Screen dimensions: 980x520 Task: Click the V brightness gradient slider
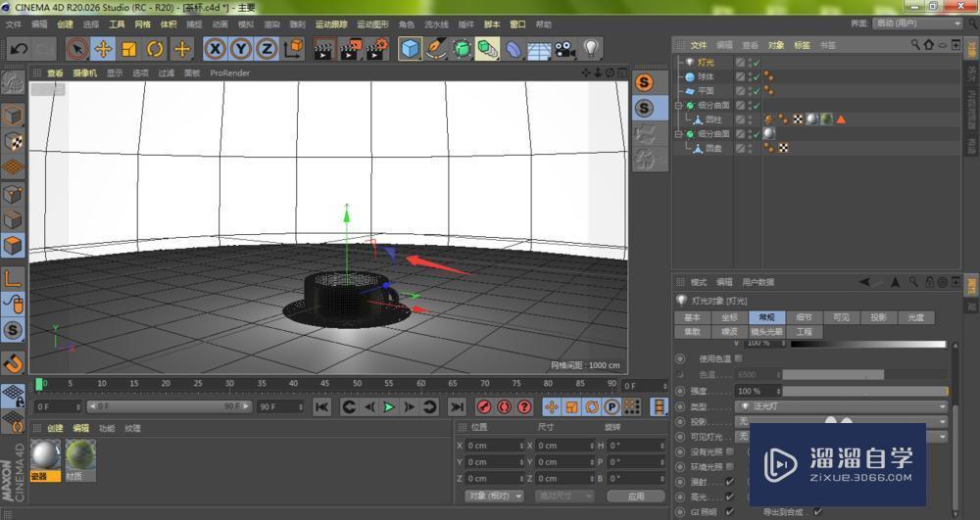point(868,344)
